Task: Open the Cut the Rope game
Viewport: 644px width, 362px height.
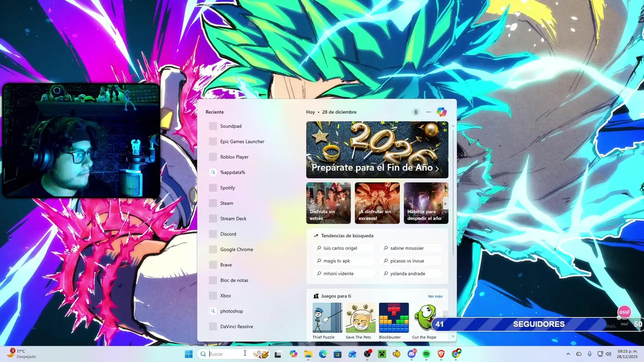Action: pos(424,321)
